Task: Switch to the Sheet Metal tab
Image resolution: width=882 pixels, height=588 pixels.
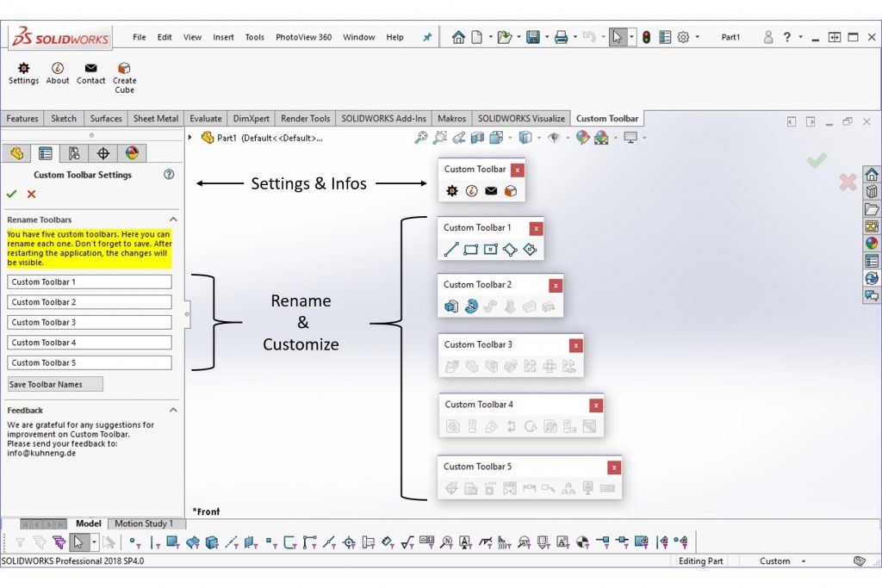Action: click(x=156, y=119)
